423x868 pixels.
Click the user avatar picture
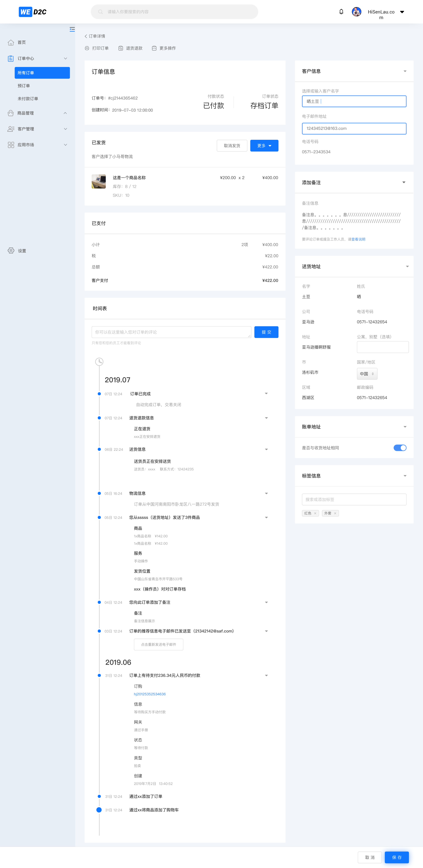pos(356,12)
